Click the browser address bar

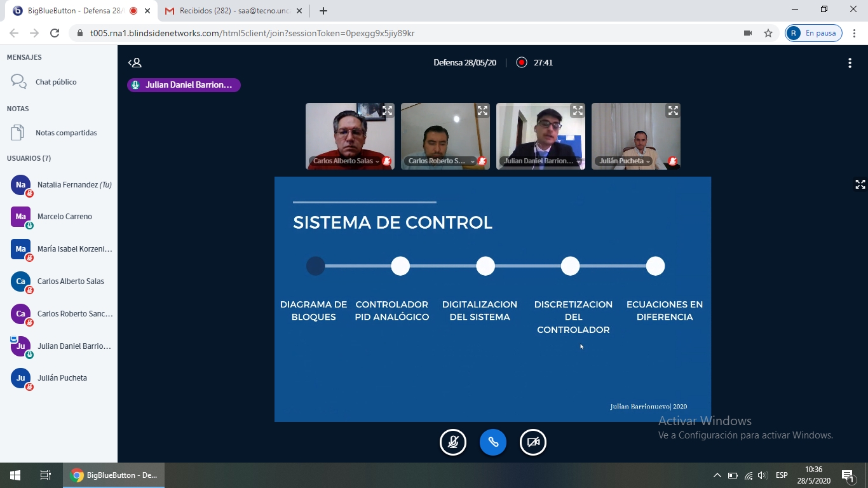click(407, 33)
